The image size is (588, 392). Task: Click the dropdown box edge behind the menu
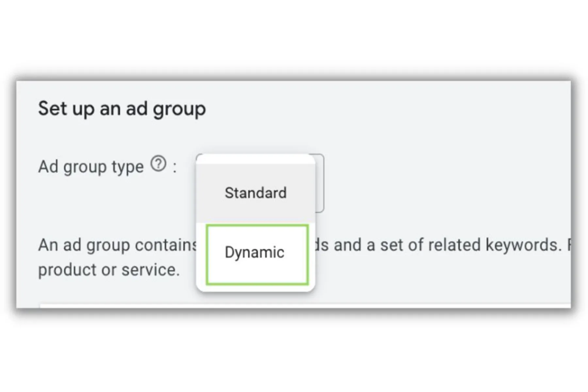[x=320, y=183]
